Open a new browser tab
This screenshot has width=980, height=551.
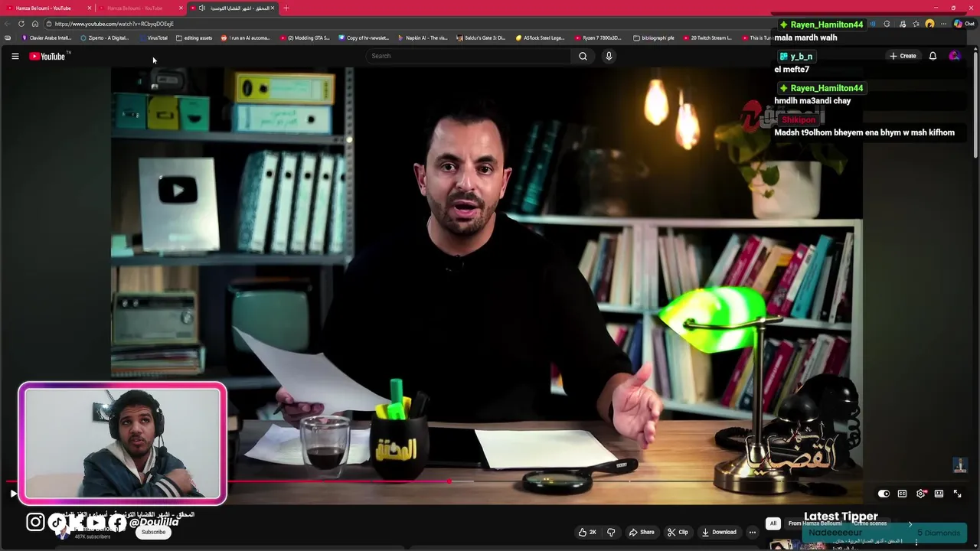pyautogui.click(x=286, y=8)
